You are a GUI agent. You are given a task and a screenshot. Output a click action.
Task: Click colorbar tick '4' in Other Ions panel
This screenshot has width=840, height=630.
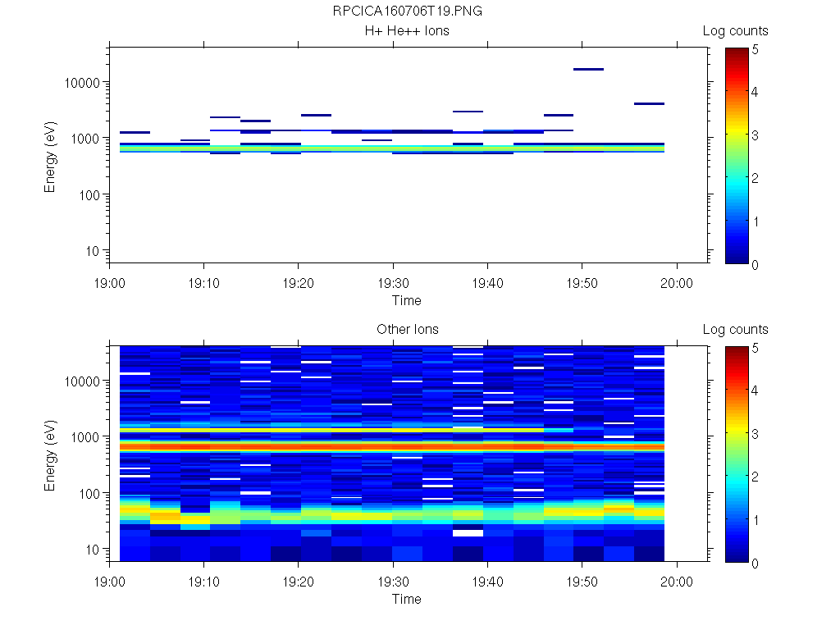(755, 390)
